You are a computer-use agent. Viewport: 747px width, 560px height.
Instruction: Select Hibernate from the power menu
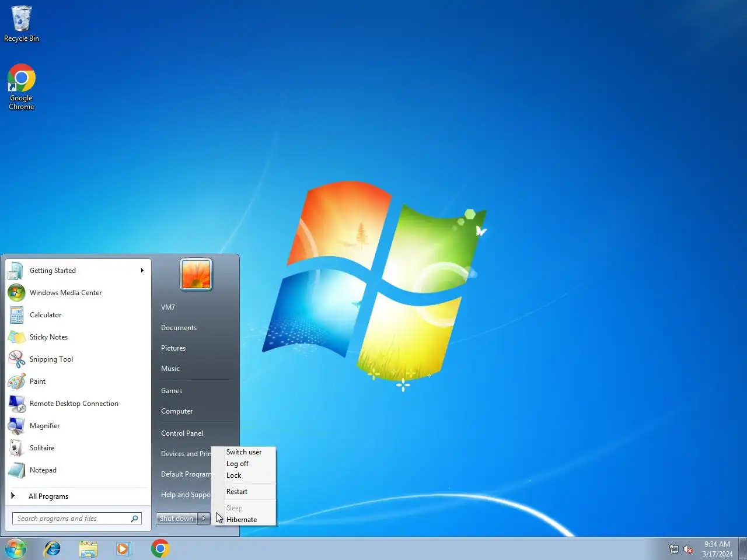[244, 520]
